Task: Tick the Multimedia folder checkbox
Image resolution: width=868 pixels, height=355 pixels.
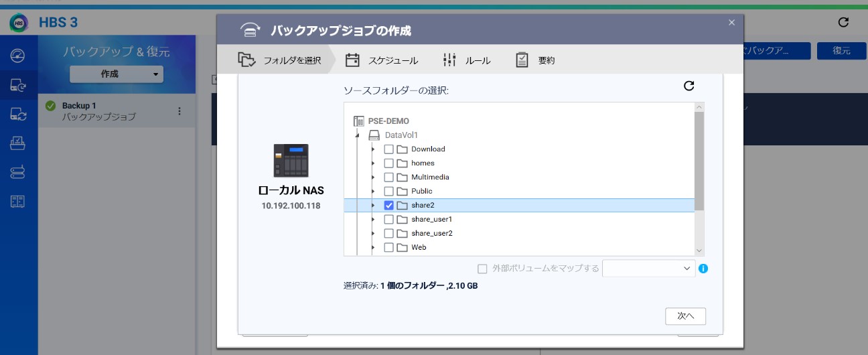Action: point(388,177)
